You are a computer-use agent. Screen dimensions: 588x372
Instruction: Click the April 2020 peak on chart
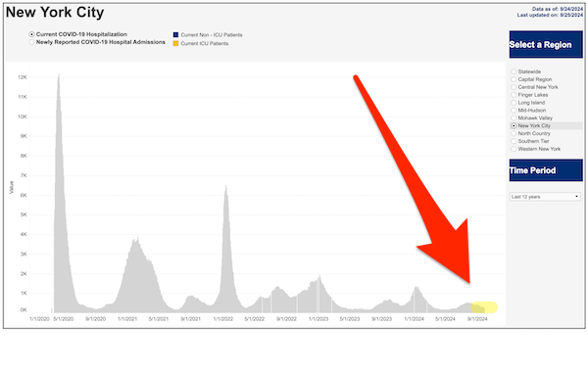59,76
